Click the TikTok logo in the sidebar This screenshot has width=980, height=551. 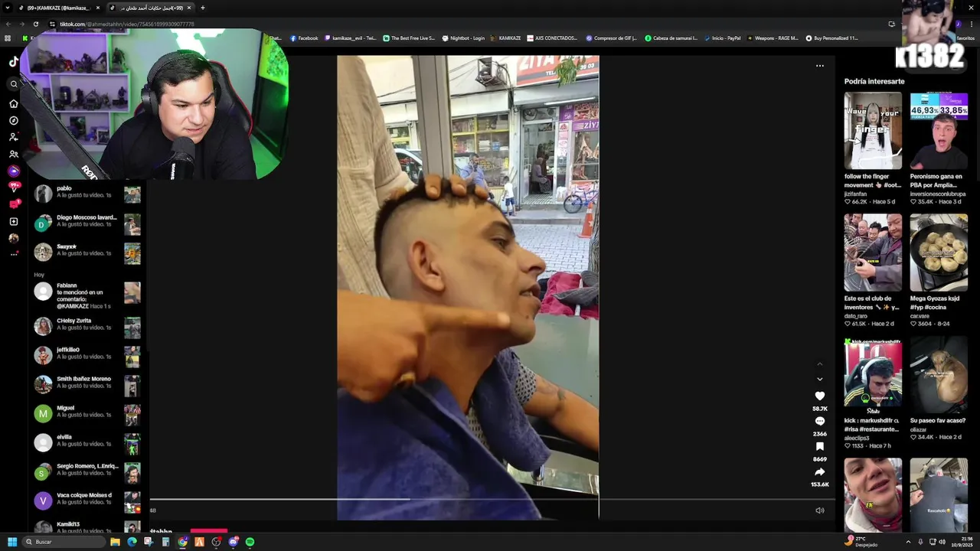tap(13, 62)
